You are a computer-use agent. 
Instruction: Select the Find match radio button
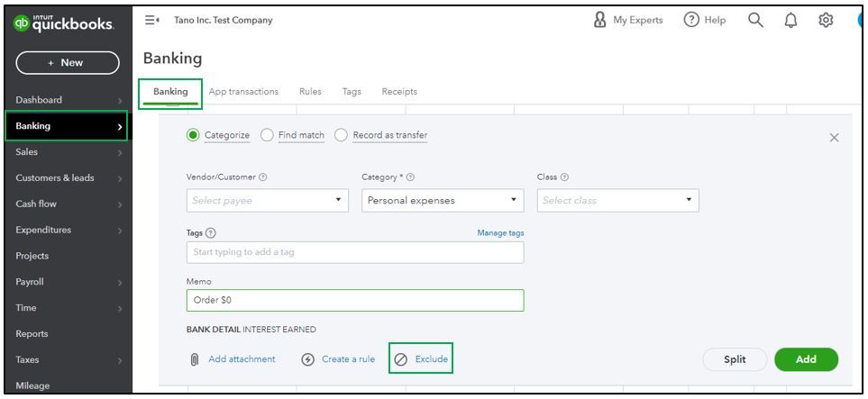tap(267, 135)
